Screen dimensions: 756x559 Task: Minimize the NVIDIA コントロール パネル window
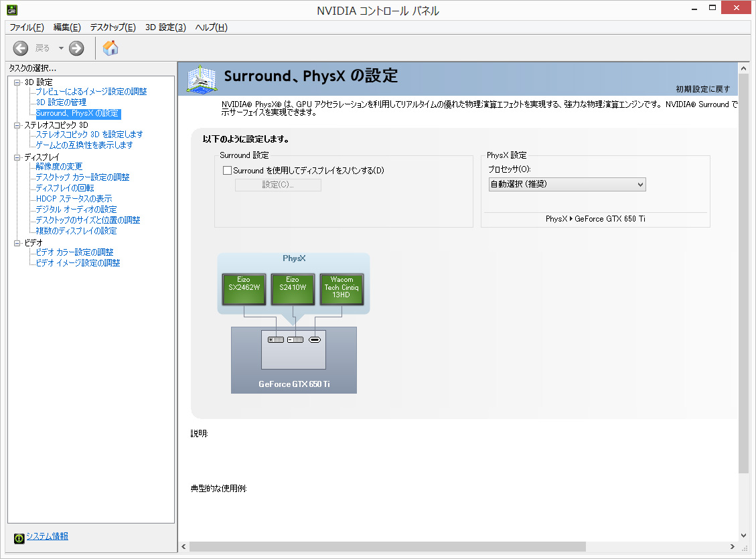694,8
